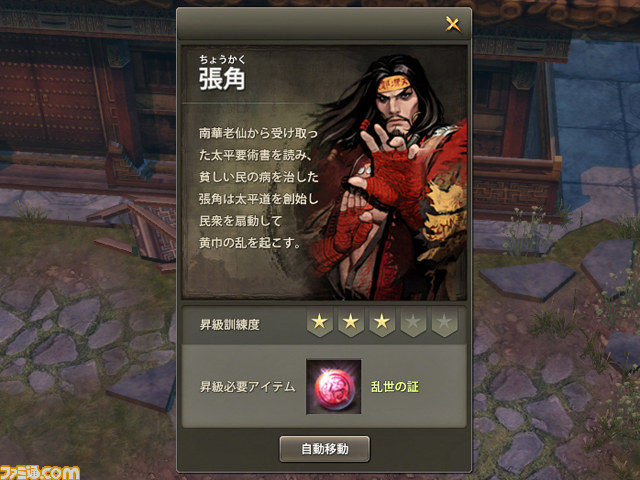The width and height of the screenshot is (640, 480).
Task: Select the 昇級必要アイテム label
Action: [247, 387]
